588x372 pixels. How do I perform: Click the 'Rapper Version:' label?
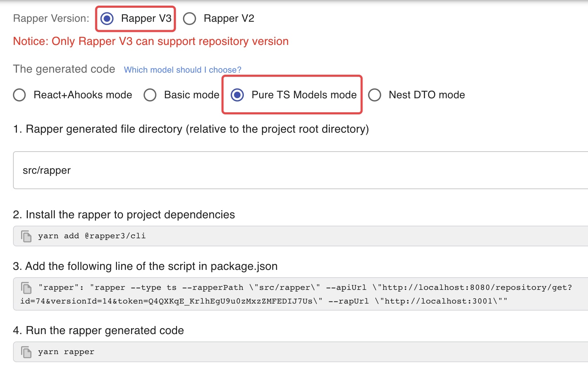click(x=51, y=18)
